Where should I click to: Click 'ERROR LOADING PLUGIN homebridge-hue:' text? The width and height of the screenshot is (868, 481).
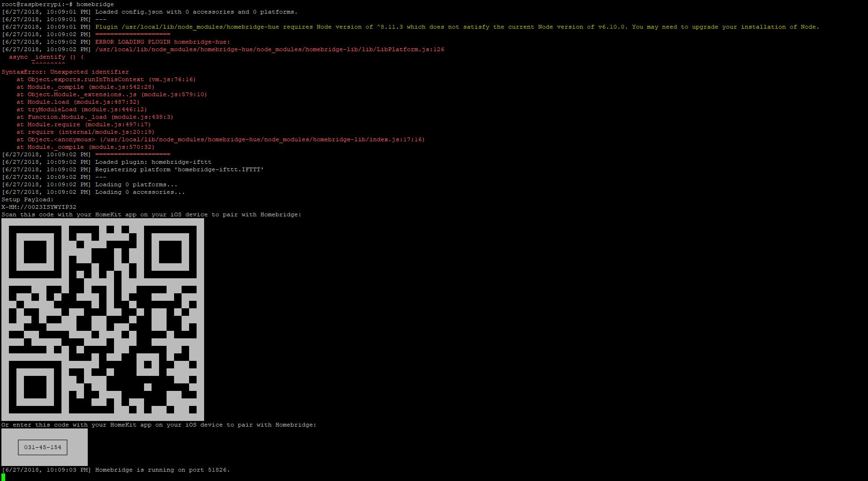coord(163,42)
